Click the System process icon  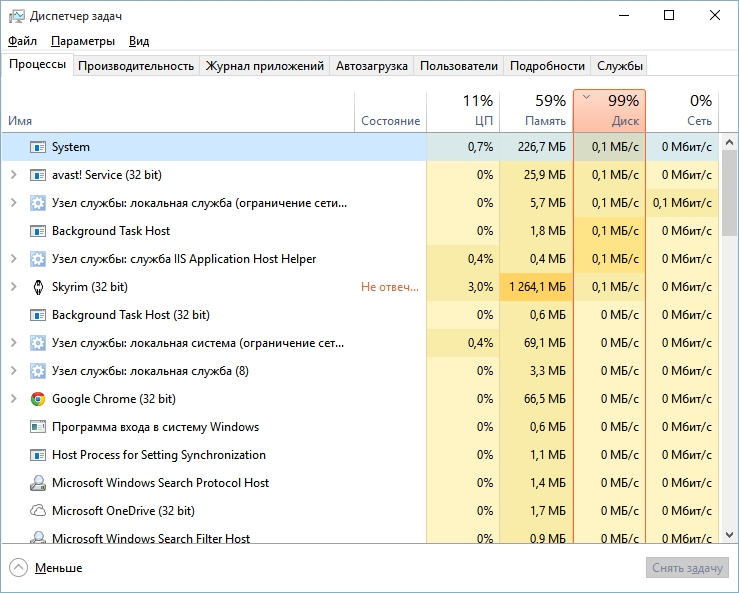click(x=38, y=147)
